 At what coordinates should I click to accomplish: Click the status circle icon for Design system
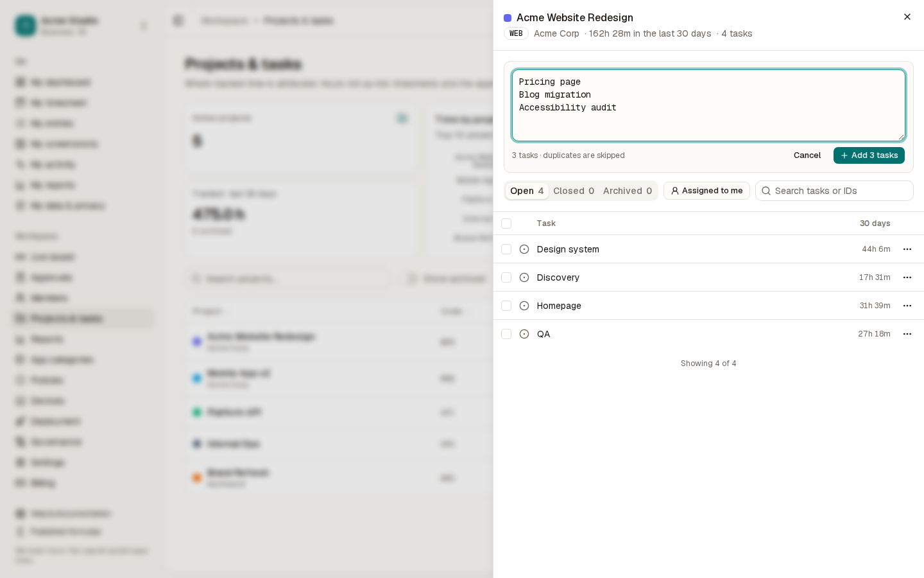pos(524,249)
